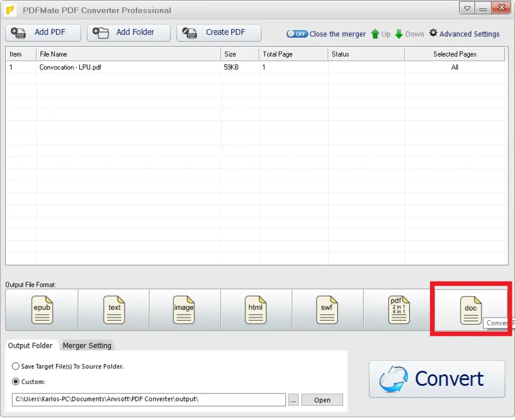This screenshot has height=420, width=515.
Task: Click the Add Folder button
Action: (128, 33)
